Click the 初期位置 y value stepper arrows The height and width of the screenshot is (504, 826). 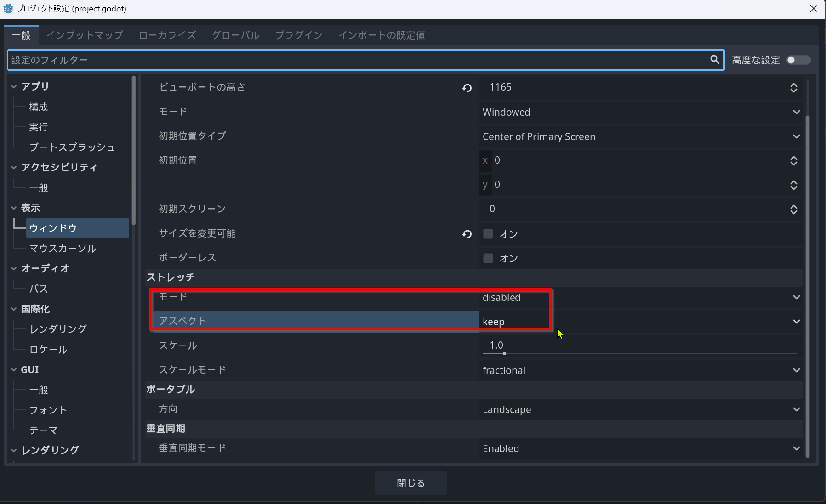coord(793,185)
